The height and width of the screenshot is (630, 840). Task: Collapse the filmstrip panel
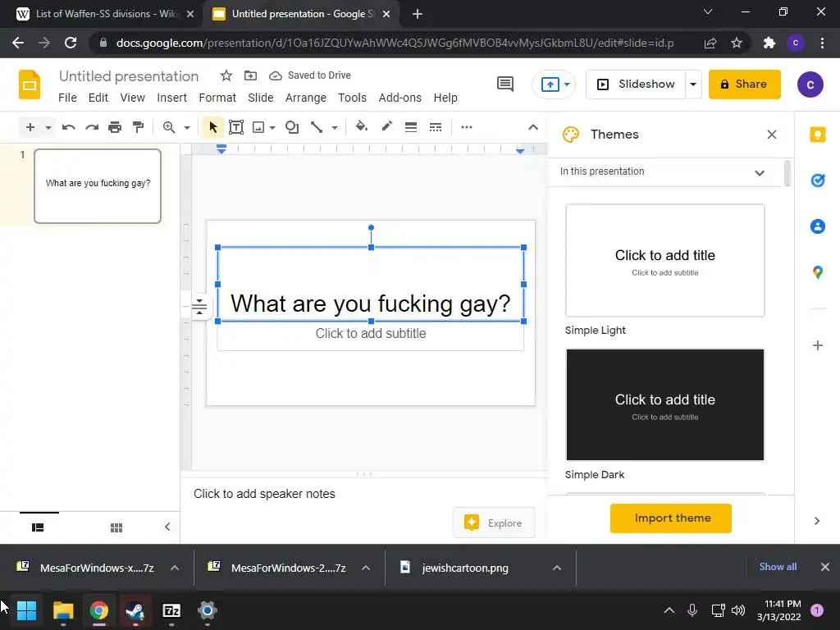pos(167,527)
